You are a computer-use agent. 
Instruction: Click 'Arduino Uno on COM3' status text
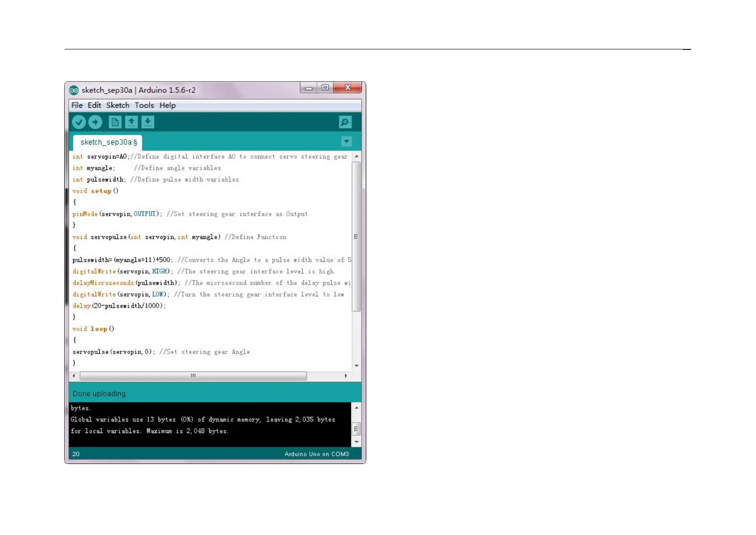316,454
